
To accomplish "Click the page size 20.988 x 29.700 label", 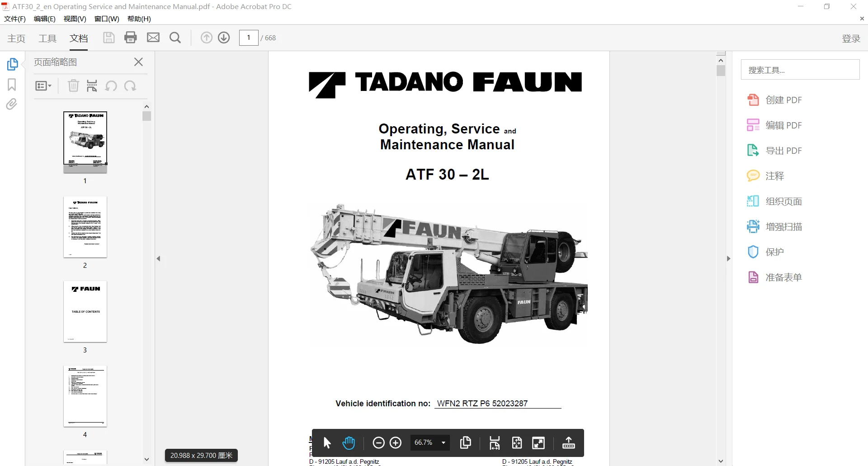I will click(x=201, y=456).
